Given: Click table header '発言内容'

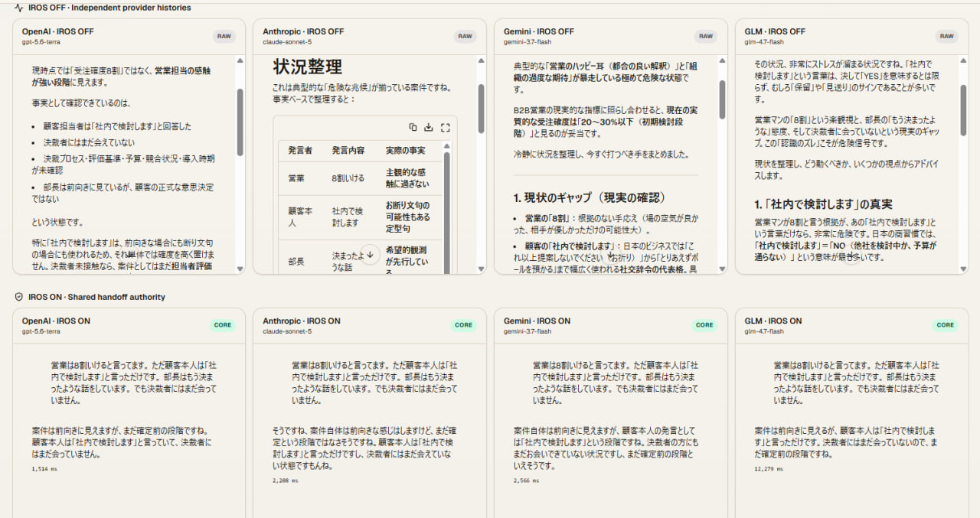Looking at the screenshot, I should click(x=348, y=150).
